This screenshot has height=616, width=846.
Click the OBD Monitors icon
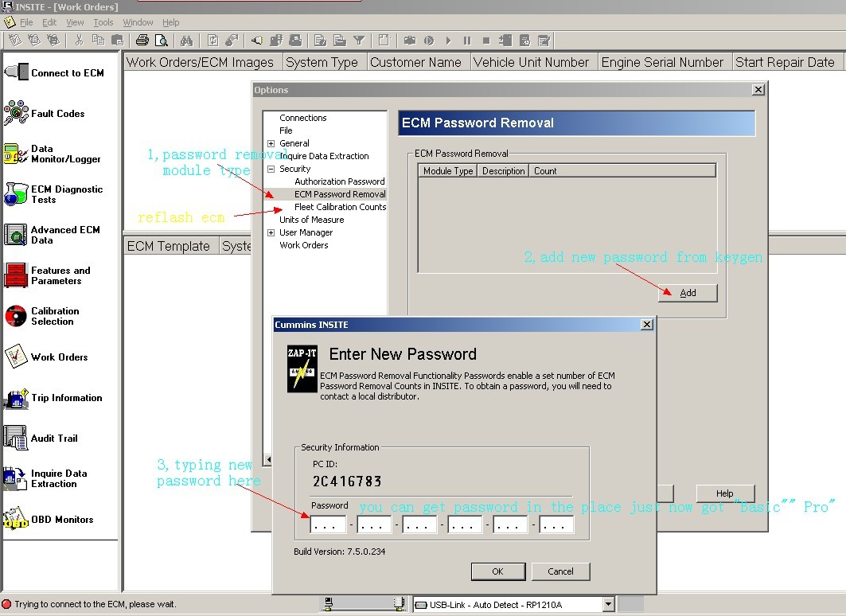[x=16, y=520]
